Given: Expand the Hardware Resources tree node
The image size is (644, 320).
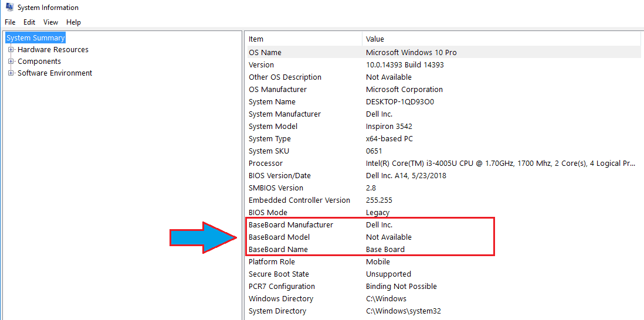Looking at the screenshot, I should pos(11,50).
